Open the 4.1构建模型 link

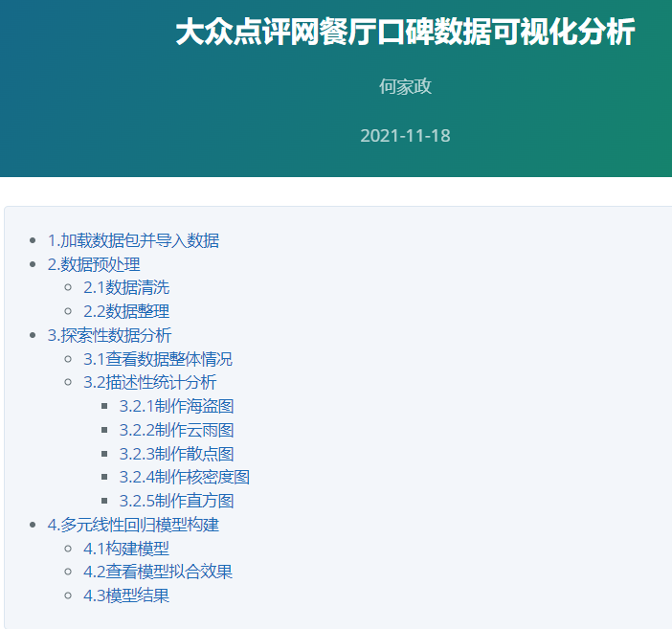click(126, 549)
